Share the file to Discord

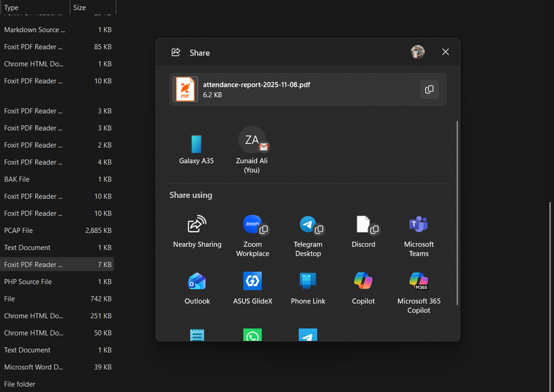coord(363,232)
